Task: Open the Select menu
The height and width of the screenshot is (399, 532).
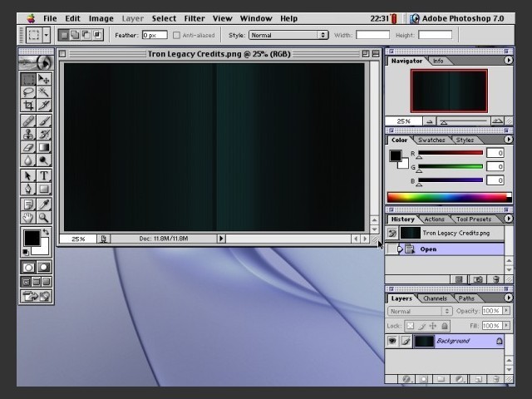Action: 164,18
